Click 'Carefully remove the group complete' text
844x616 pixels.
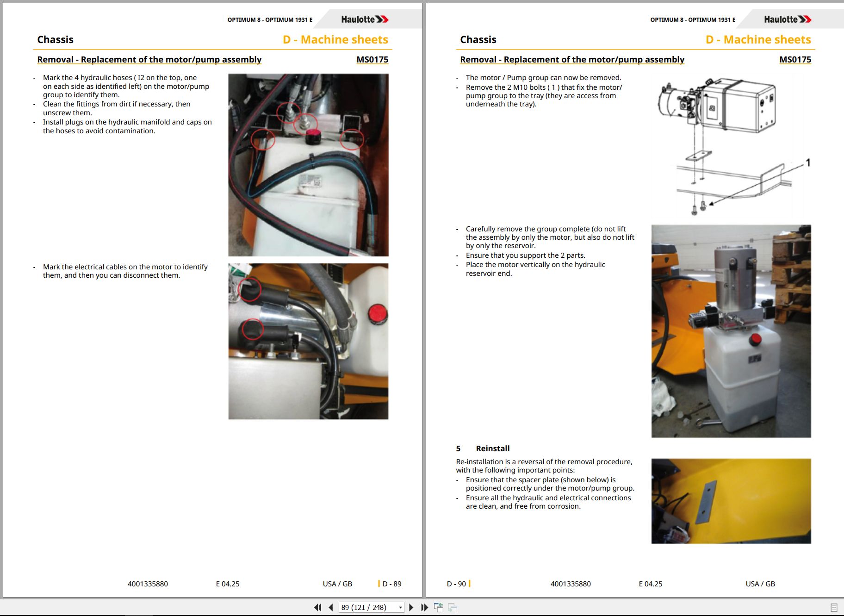[x=550, y=237]
